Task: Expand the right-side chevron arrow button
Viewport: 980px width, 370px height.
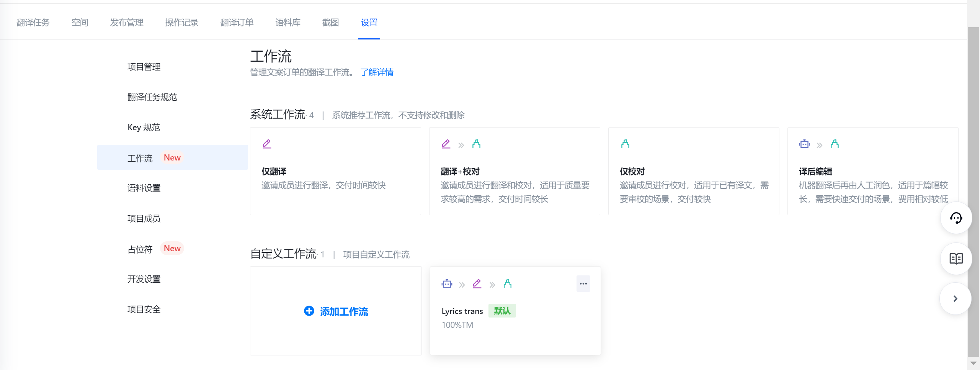Action: pos(955,299)
